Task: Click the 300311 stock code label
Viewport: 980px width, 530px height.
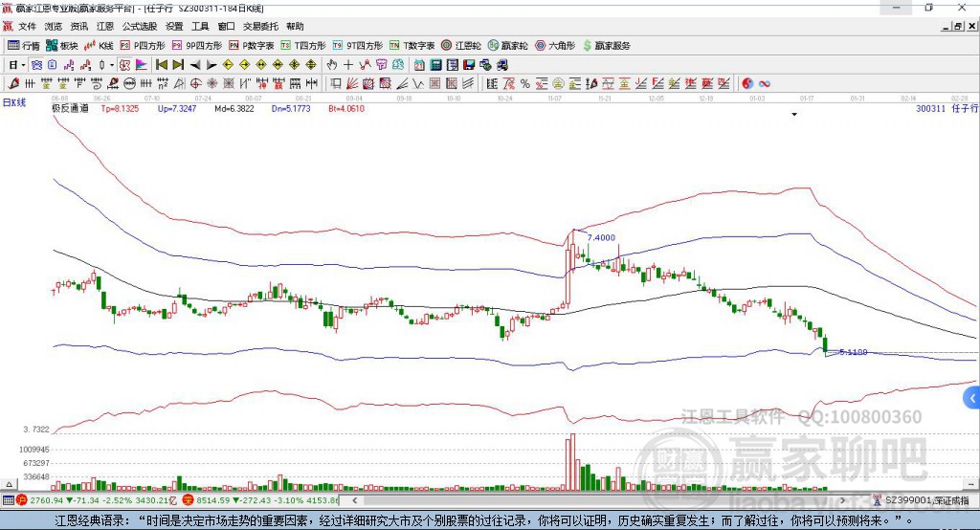Action: tap(930, 108)
